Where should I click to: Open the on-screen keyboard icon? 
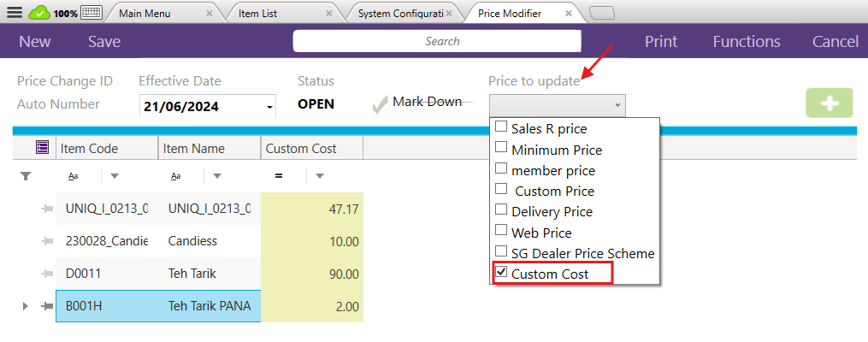(x=92, y=13)
